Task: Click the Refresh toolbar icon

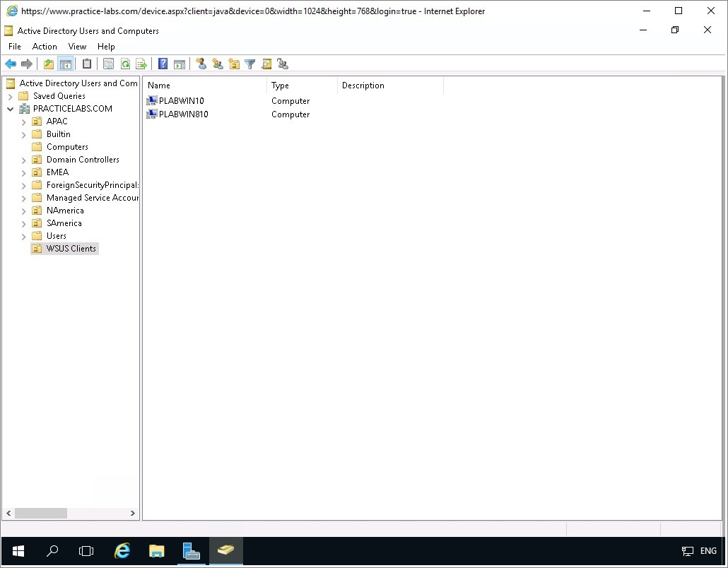Action: coord(125,64)
